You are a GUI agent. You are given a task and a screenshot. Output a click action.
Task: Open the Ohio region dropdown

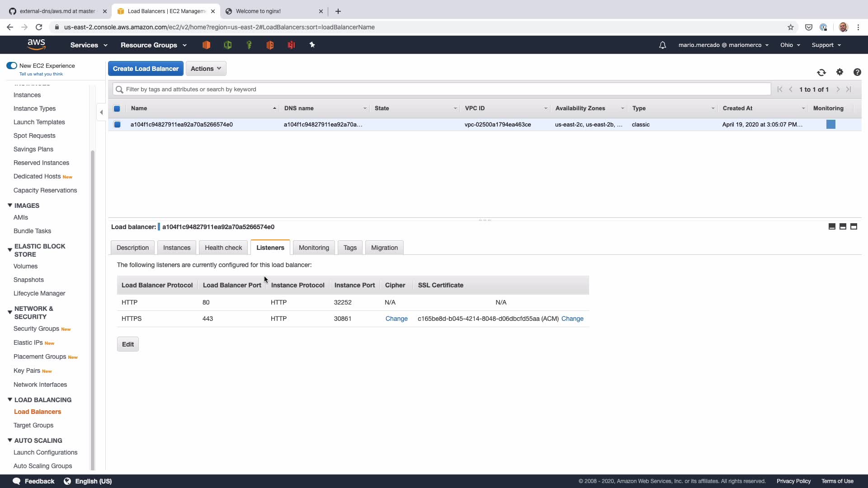pyautogui.click(x=790, y=45)
